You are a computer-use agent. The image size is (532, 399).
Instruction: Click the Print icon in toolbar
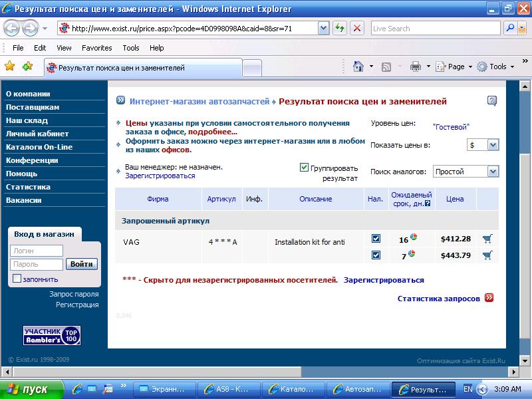[x=416, y=66]
